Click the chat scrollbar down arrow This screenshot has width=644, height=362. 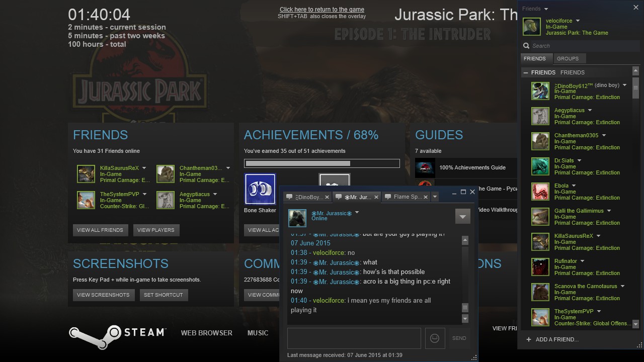click(465, 318)
